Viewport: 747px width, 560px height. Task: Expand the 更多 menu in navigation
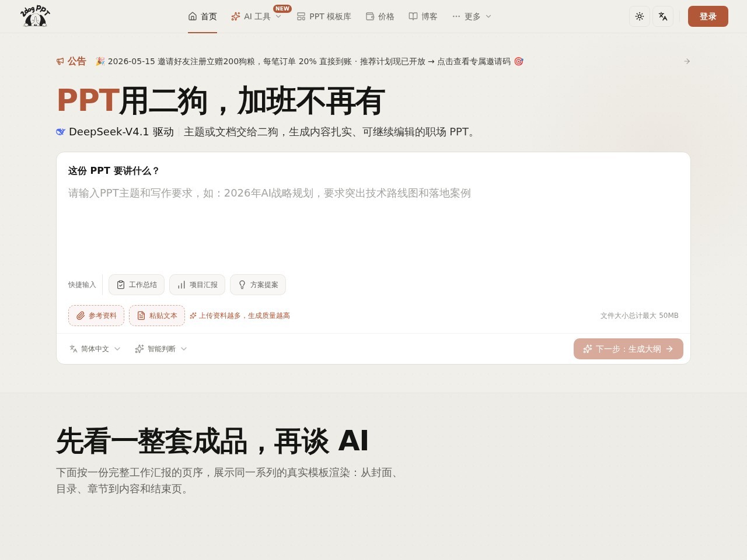[x=472, y=16]
